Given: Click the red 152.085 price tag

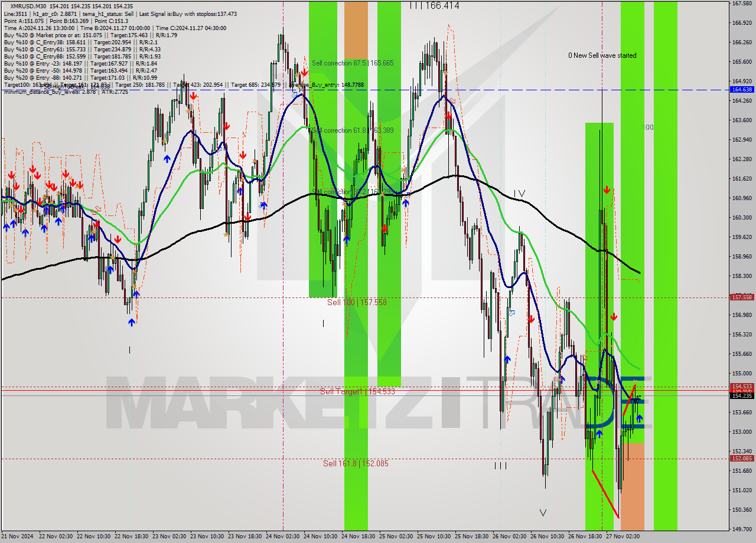Looking at the screenshot, I should click(741, 459).
